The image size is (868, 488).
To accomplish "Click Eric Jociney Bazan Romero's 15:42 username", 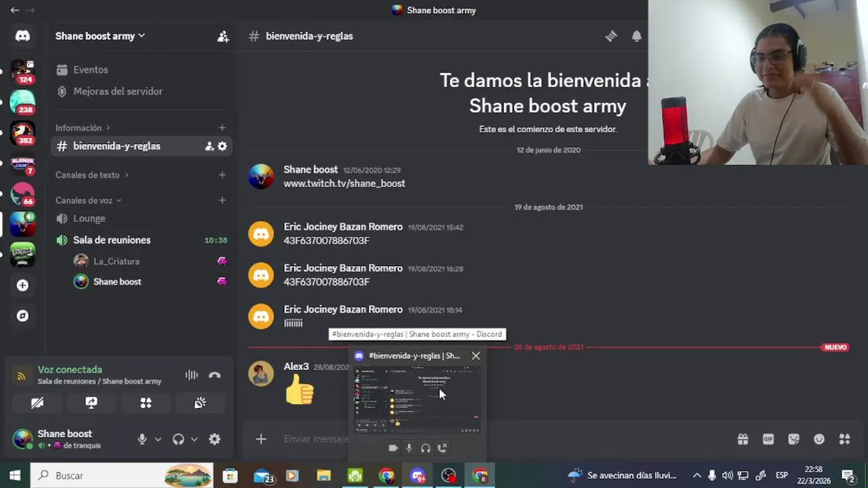I will [343, 226].
